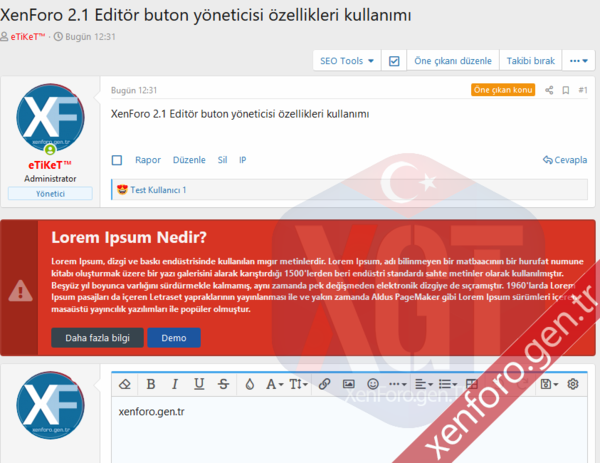Click the Demo button
Viewport: 600px width, 463px height.
(x=174, y=338)
